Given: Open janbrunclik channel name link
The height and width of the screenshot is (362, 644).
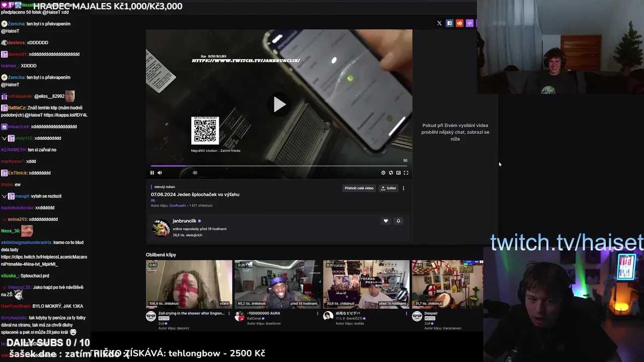Looking at the screenshot, I should [x=184, y=221].
